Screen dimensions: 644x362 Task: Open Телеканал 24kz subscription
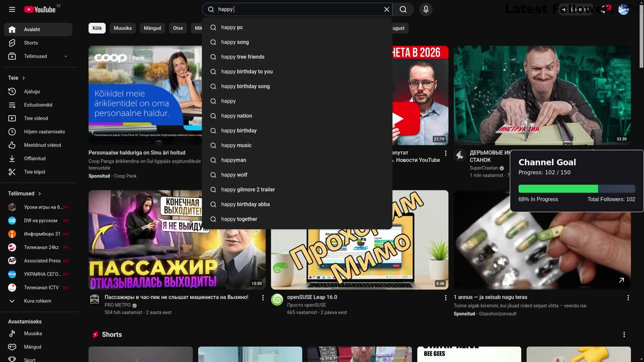click(38, 247)
